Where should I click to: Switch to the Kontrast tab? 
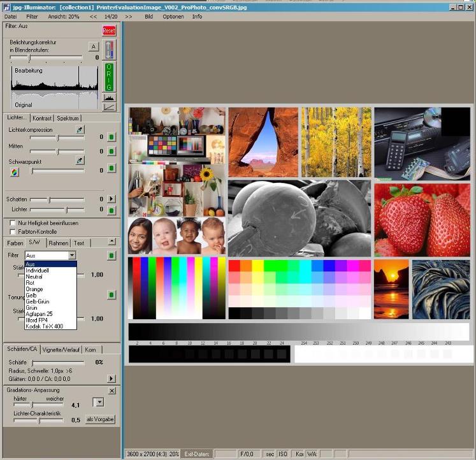click(x=42, y=118)
